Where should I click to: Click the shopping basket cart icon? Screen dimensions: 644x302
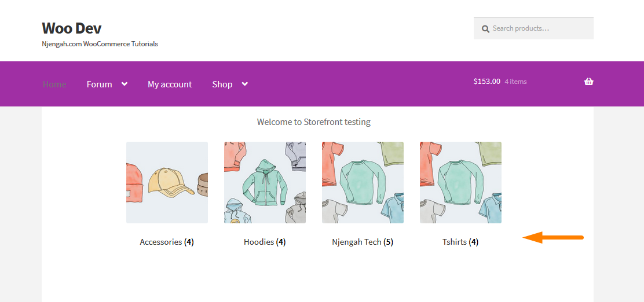[x=588, y=81]
